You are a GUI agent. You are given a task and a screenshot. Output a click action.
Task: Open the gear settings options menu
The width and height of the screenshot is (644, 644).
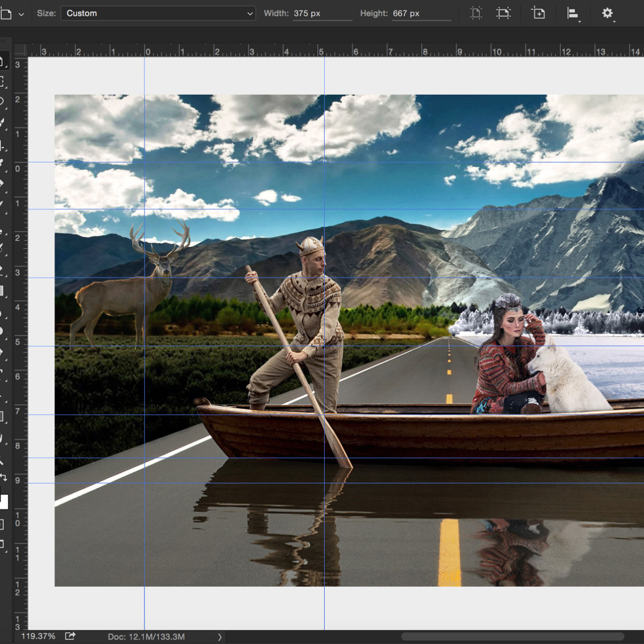coord(608,13)
